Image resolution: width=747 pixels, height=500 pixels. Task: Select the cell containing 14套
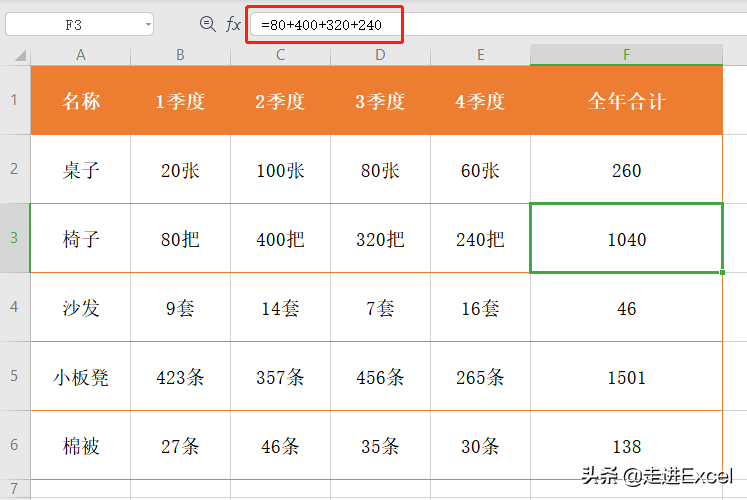pyautogui.click(x=281, y=308)
